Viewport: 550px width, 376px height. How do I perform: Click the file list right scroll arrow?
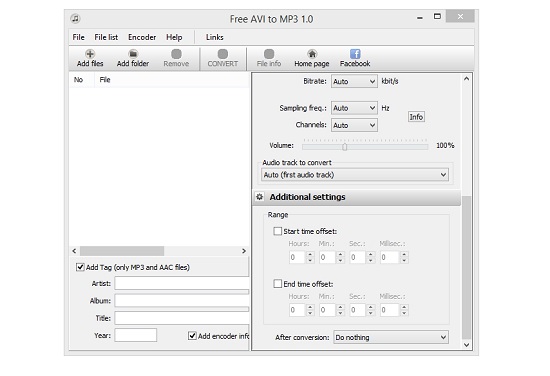point(244,251)
